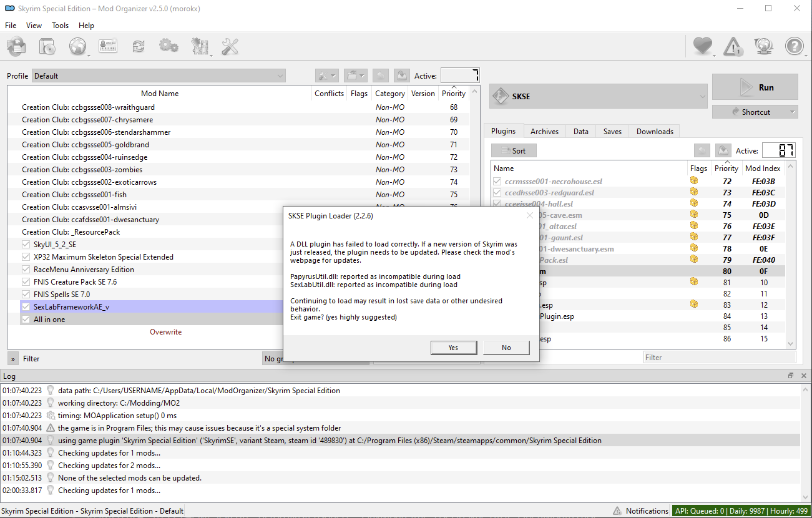Screen dimensions: 812x518
Task: Select Creation Club ccbgssse008-wraithguard row
Action: click(x=238, y=107)
